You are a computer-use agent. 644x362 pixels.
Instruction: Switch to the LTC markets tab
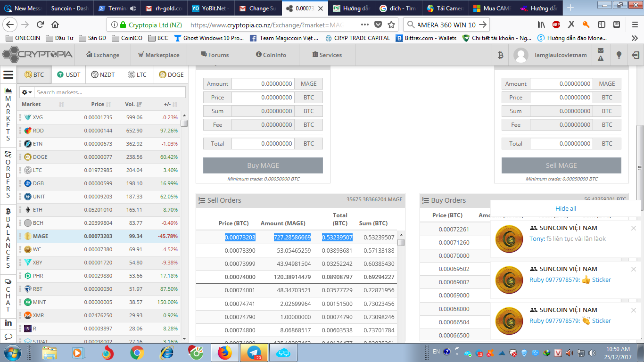[137, 74]
